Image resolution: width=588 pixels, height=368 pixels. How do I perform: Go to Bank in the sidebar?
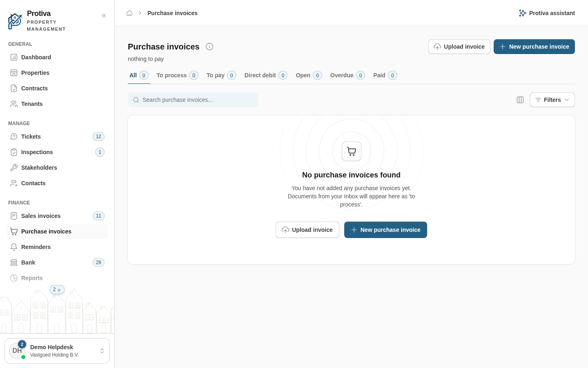click(x=57, y=263)
